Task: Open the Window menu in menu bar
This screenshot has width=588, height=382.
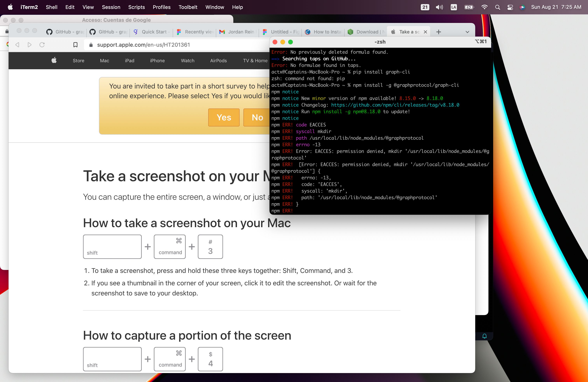Action: click(x=215, y=7)
